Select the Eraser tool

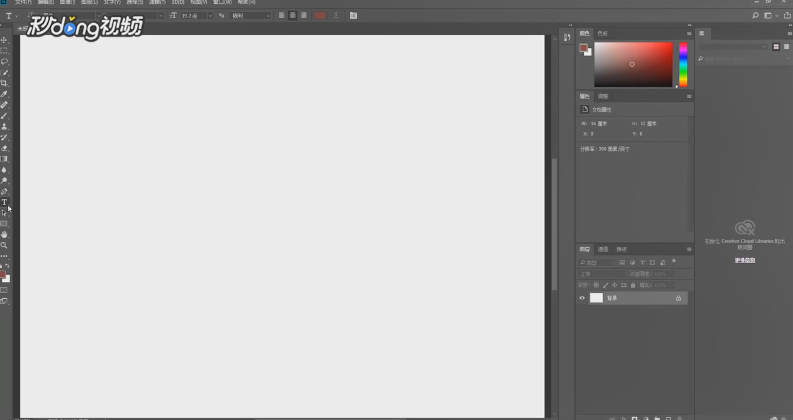[4, 148]
